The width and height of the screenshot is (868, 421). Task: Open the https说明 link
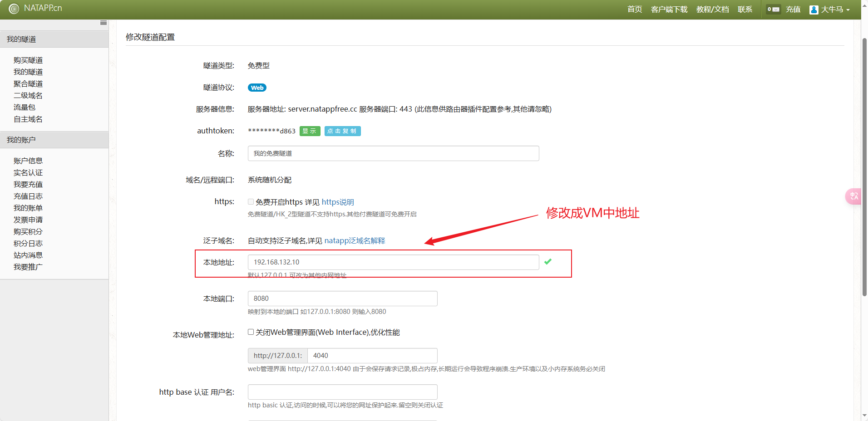pyautogui.click(x=338, y=202)
